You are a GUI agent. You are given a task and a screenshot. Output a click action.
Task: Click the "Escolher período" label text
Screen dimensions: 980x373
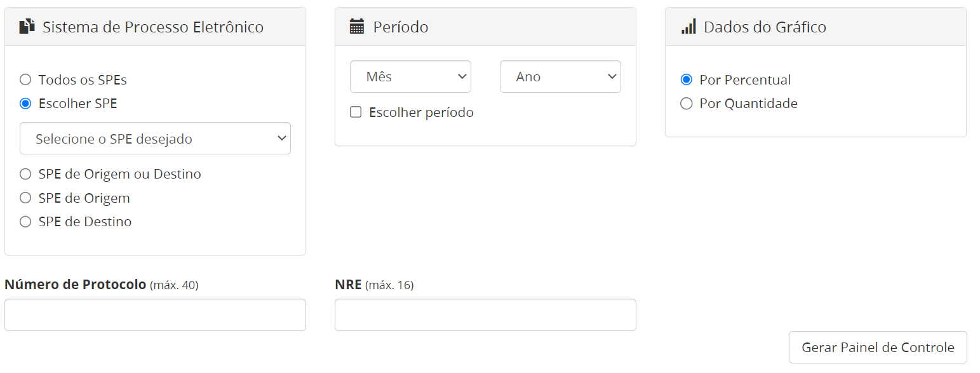(420, 112)
